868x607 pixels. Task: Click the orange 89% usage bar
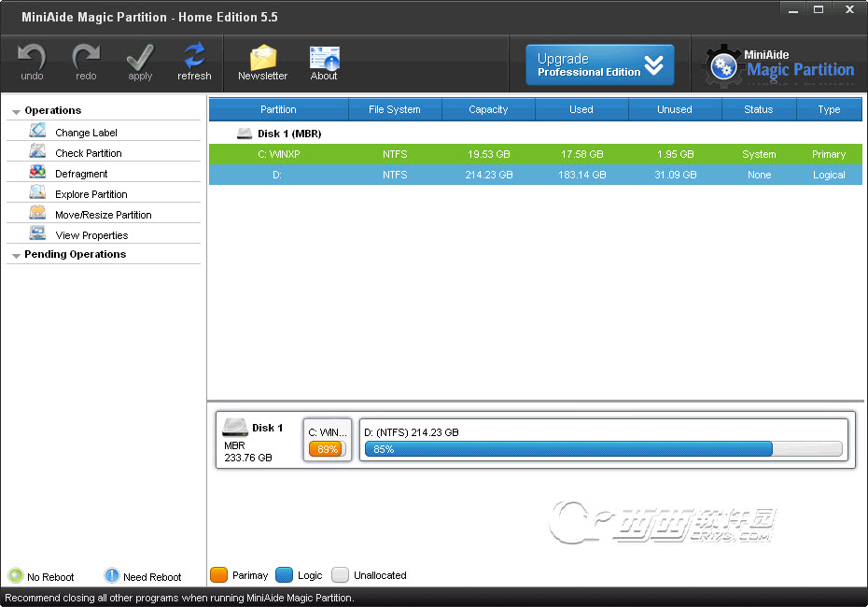pos(328,449)
